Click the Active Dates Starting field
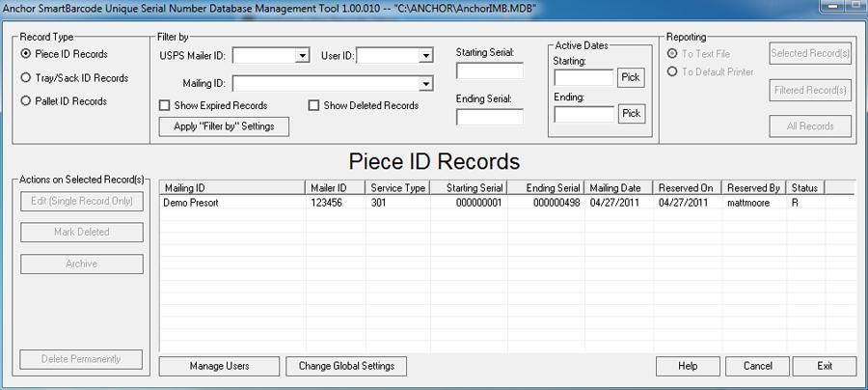868x390 pixels. 584,77
